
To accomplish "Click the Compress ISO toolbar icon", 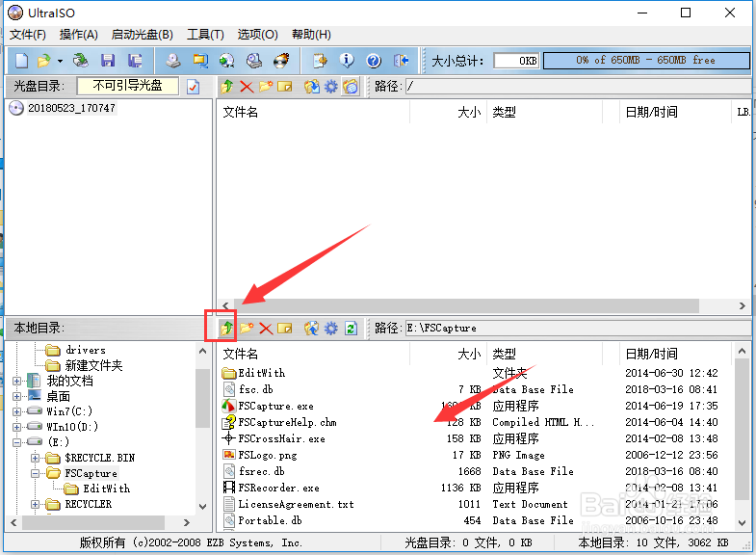I will pyautogui.click(x=200, y=61).
